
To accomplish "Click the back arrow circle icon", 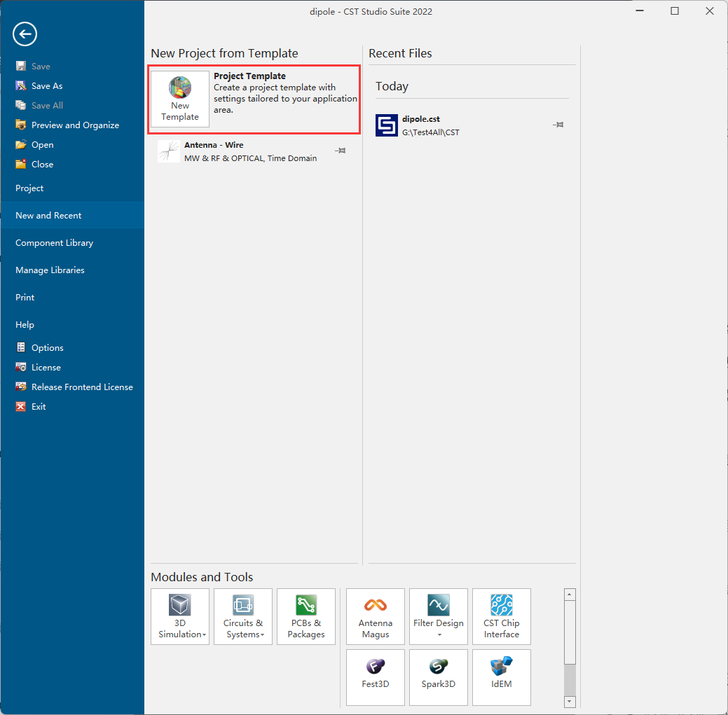I will (x=25, y=34).
